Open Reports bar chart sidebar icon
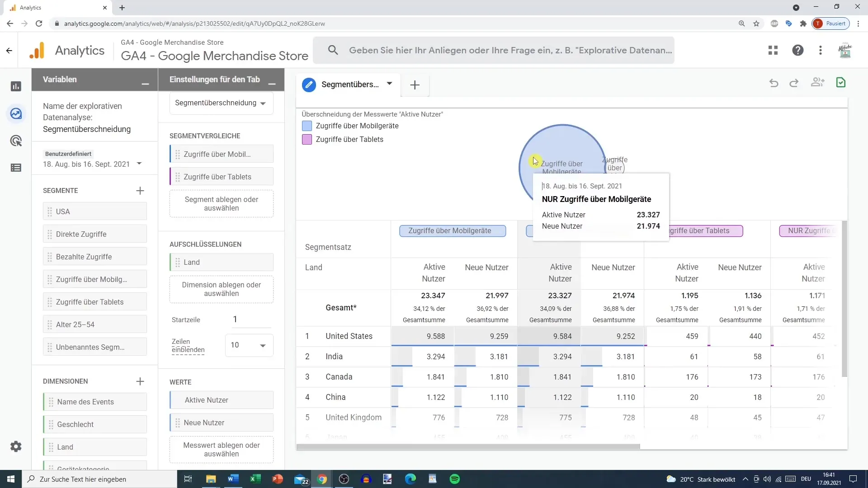This screenshot has width=868, height=488. [x=16, y=86]
